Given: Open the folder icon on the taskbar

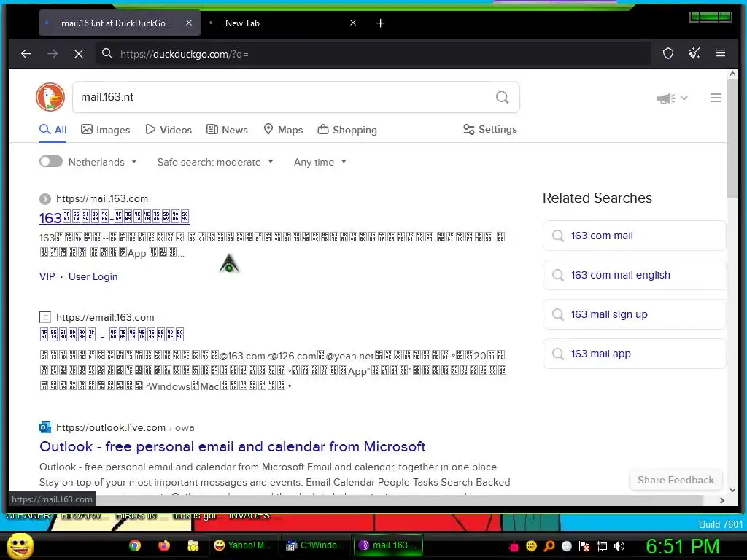Looking at the screenshot, I should pyautogui.click(x=193, y=545).
